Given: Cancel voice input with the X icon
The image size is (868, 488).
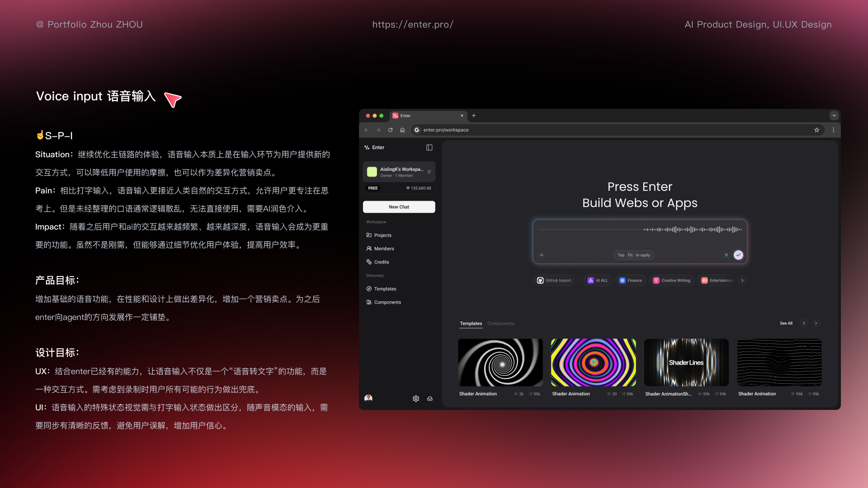Looking at the screenshot, I should coord(726,255).
